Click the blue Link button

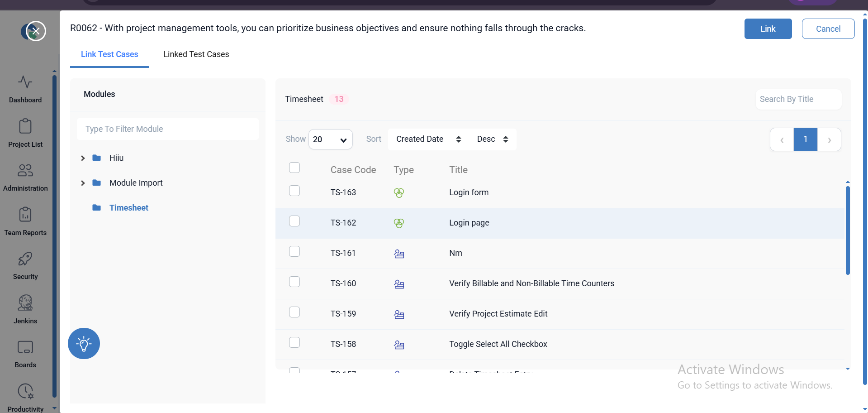[768, 29]
